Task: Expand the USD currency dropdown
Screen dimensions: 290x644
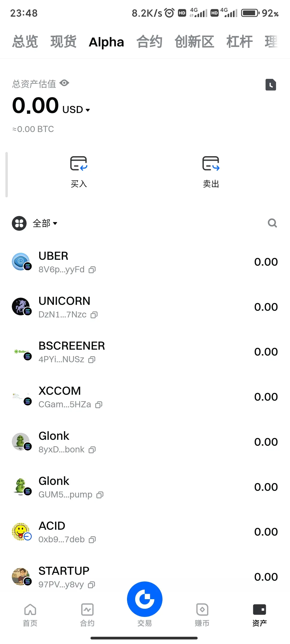Action: click(76, 110)
